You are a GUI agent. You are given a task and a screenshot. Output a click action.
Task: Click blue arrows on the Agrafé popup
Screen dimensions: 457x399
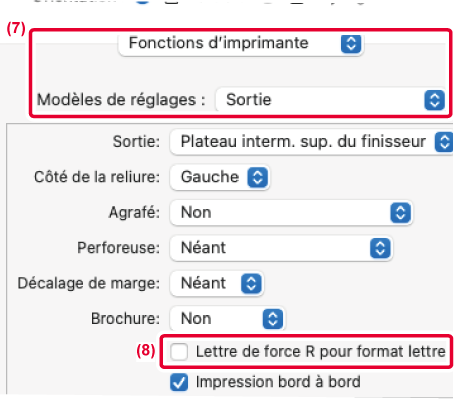400,213
